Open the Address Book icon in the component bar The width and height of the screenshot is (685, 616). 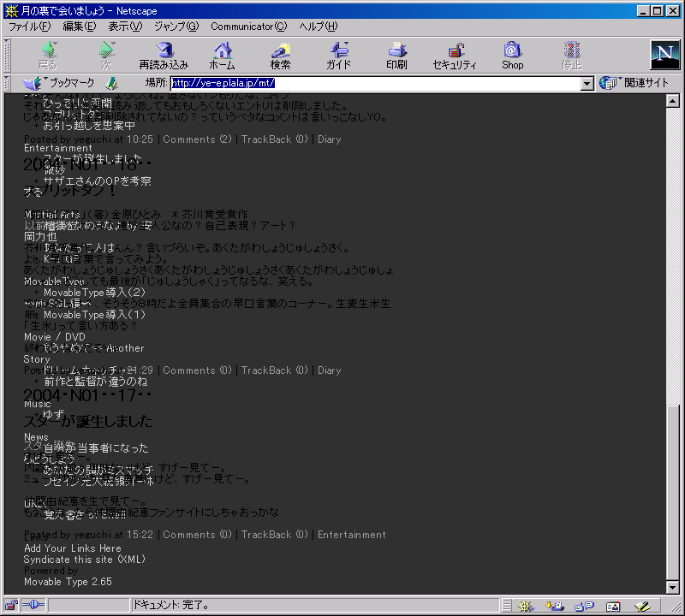[613, 606]
